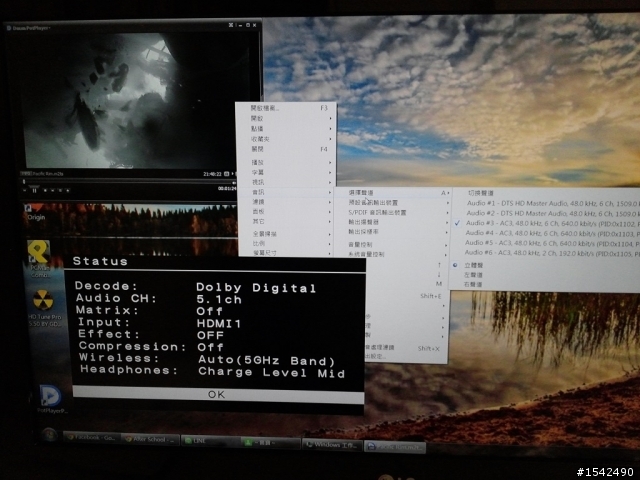
Task: Select Audio #1 DTS HD Master track
Action: tap(546, 203)
